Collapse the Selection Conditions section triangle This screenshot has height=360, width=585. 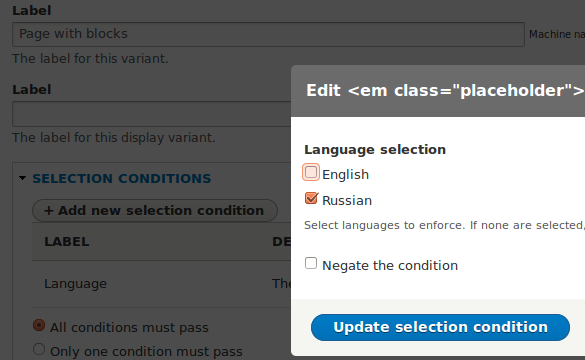(x=22, y=178)
